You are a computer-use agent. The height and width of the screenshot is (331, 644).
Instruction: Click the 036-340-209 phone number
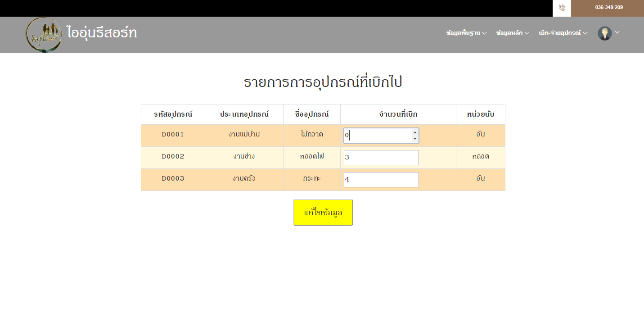pyautogui.click(x=609, y=7)
